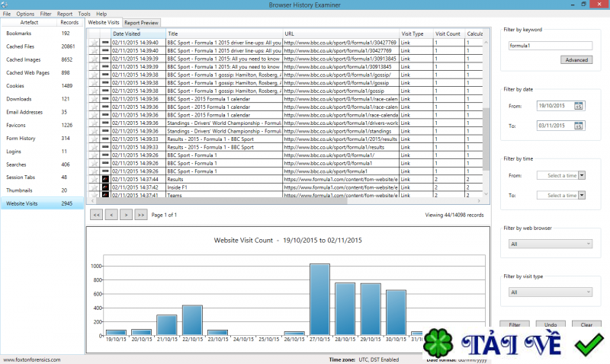
Task: Click the app icon in the title bar
Action: 5,5
